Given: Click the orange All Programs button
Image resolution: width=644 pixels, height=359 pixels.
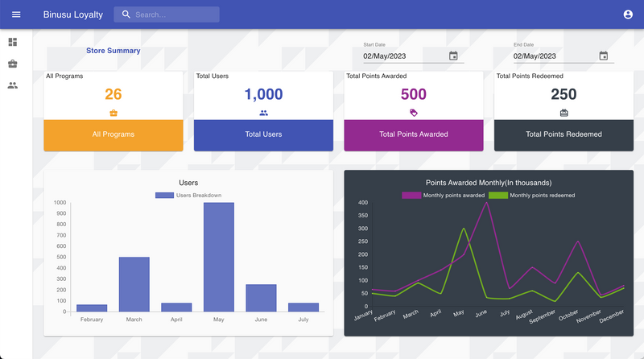Looking at the screenshot, I should (114, 134).
